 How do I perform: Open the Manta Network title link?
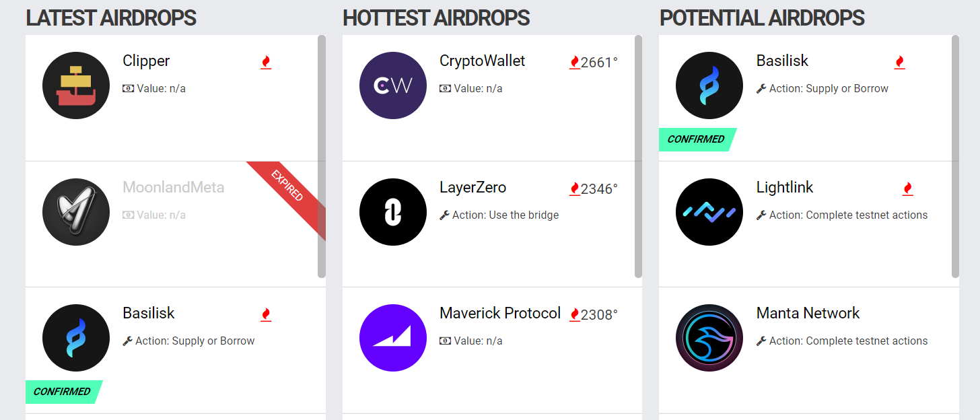[808, 313]
